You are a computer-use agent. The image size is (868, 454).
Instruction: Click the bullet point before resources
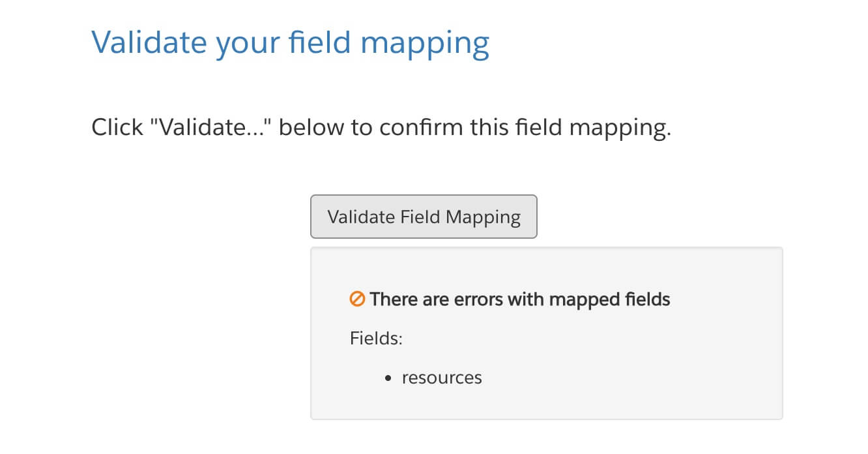[x=388, y=378]
